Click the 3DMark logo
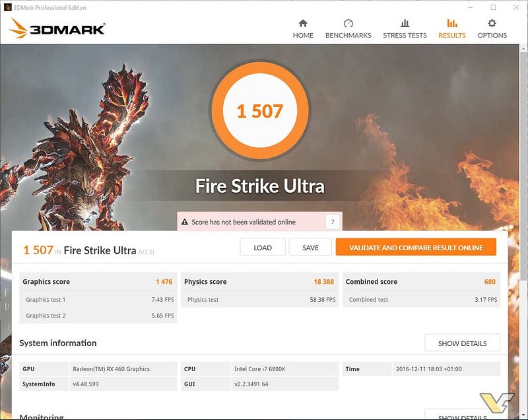The width and height of the screenshot is (528, 420). (57, 28)
